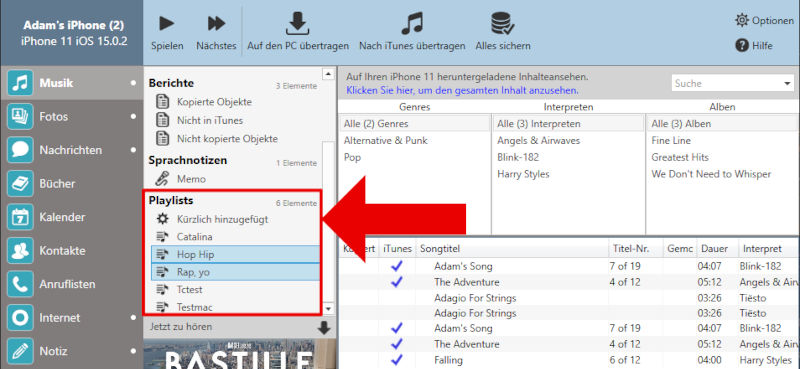The image size is (800, 369).
Task: Filter by Greatest Hits album
Action: click(x=680, y=157)
